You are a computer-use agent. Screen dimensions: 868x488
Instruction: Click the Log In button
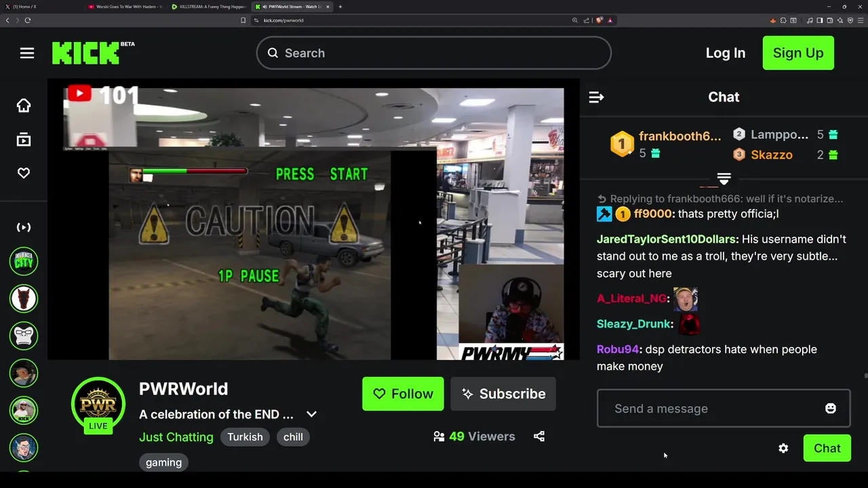tap(725, 53)
